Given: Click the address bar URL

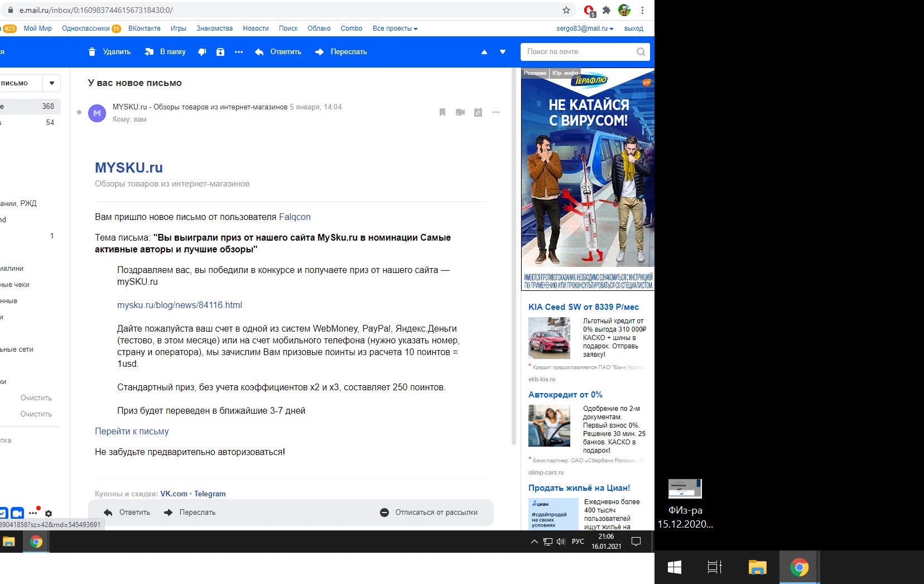Looking at the screenshot, I should [96, 10].
